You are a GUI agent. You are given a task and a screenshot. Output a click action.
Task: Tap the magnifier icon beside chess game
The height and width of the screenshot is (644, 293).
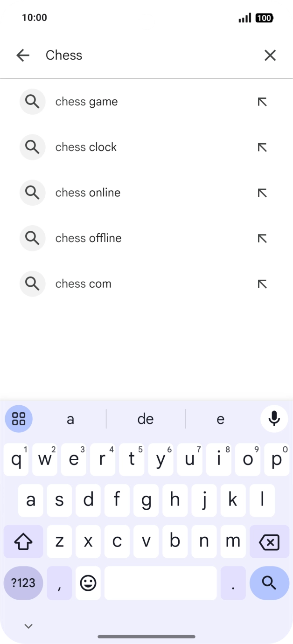[x=32, y=101]
